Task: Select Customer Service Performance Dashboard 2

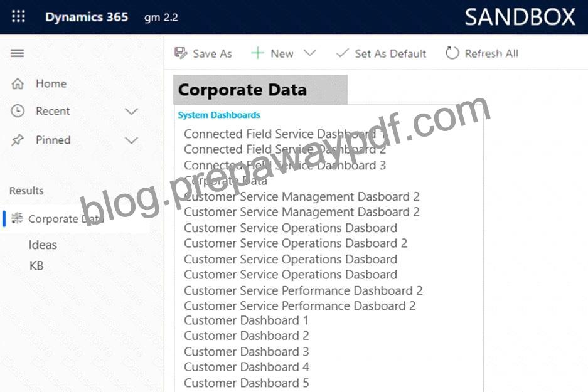Action: (303, 290)
